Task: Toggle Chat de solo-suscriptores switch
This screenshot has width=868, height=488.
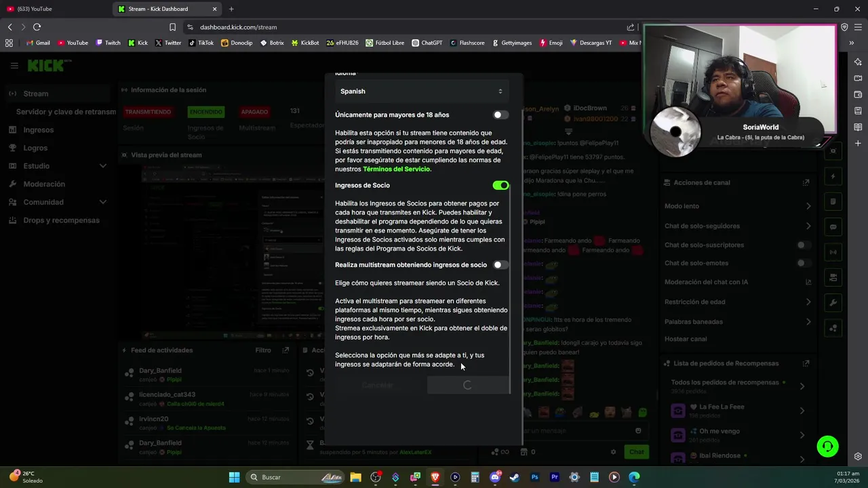Action: [804, 245]
